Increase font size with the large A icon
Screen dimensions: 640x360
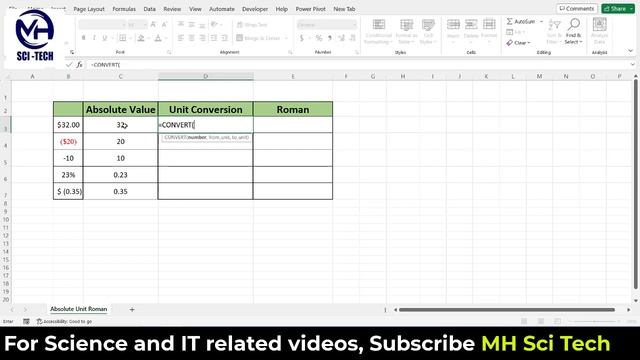coord(153,24)
